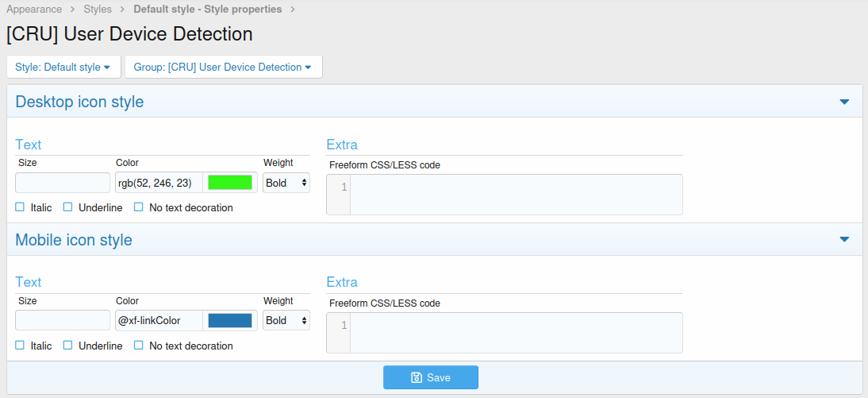The width and height of the screenshot is (868, 398).
Task: Click the Save button
Action: tap(431, 377)
